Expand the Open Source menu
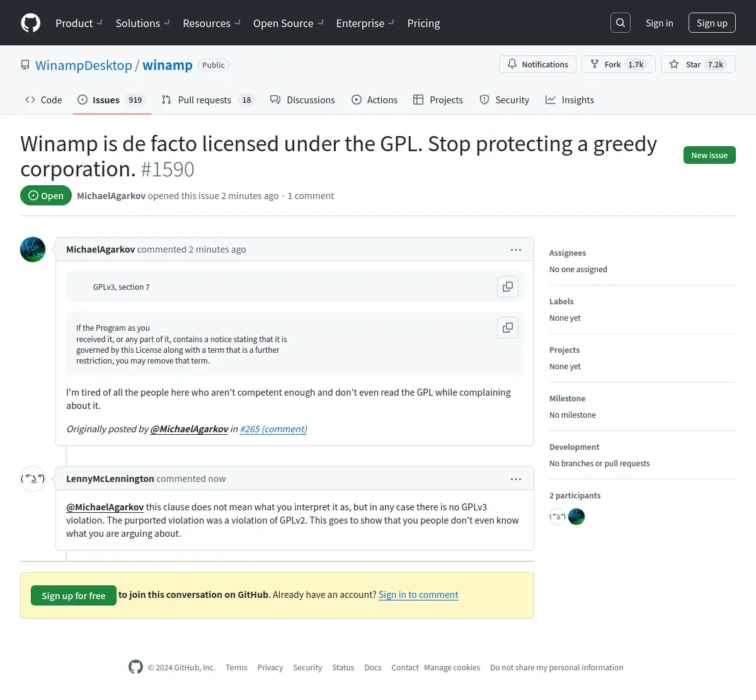This screenshot has height=700, width=756. pos(289,23)
